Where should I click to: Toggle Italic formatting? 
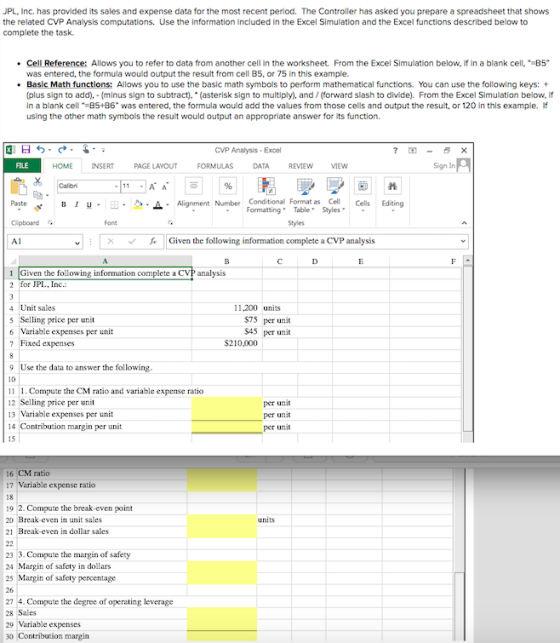point(76,204)
